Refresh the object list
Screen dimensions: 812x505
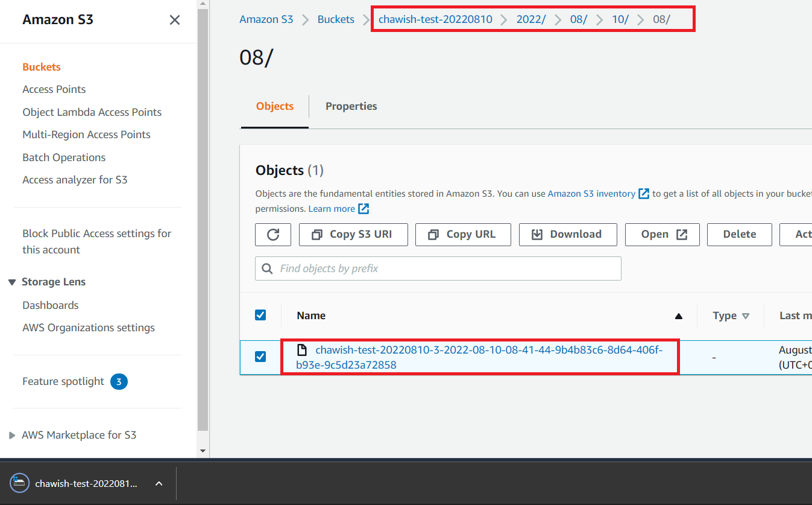coord(272,234)
